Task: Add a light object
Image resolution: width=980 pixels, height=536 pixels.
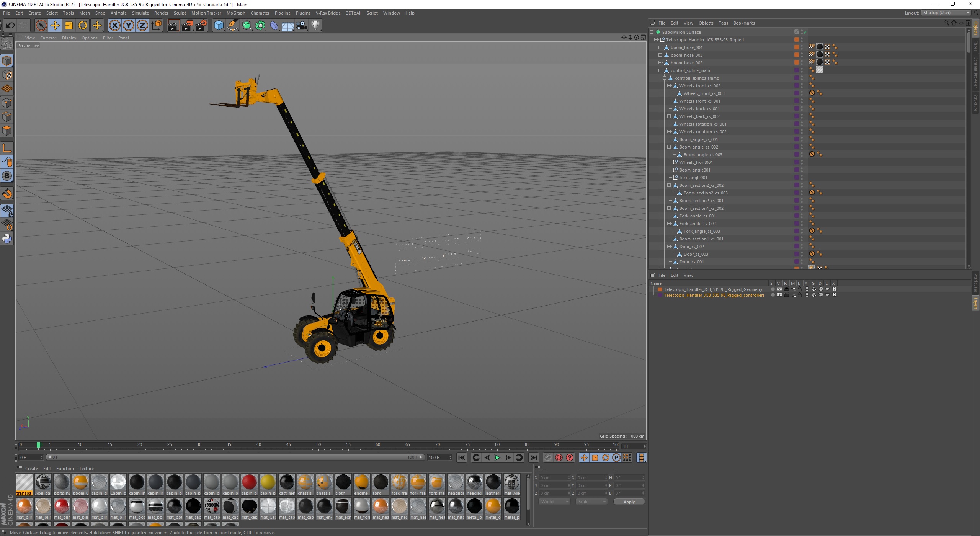Action: coord(315,26)
